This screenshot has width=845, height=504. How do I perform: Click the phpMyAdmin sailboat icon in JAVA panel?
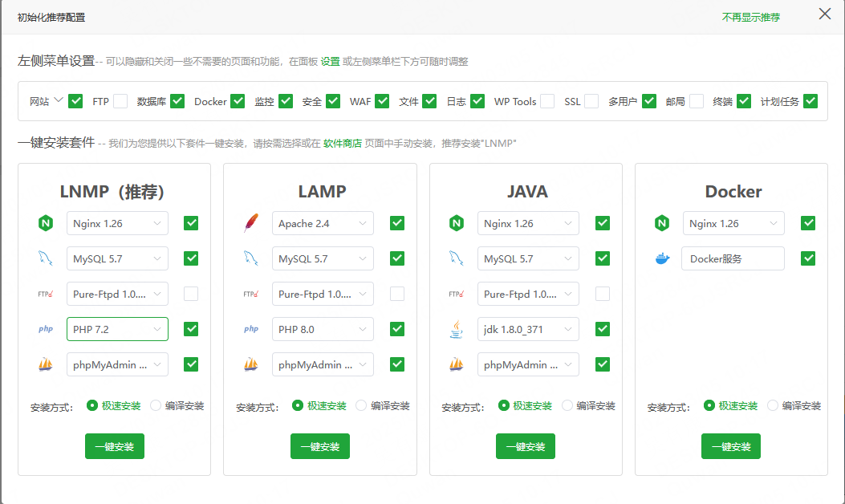(456, 364)
